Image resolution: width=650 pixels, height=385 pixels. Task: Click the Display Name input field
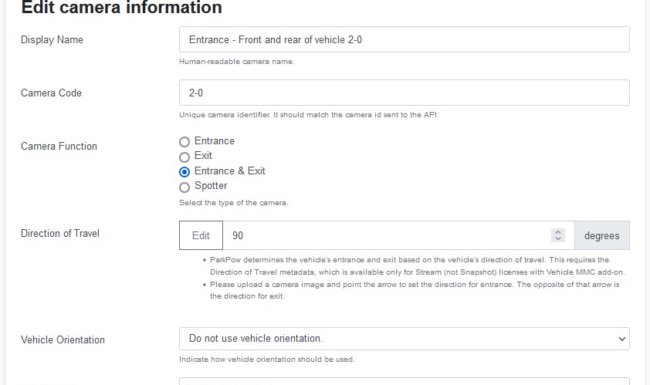(x=404, y=39)
